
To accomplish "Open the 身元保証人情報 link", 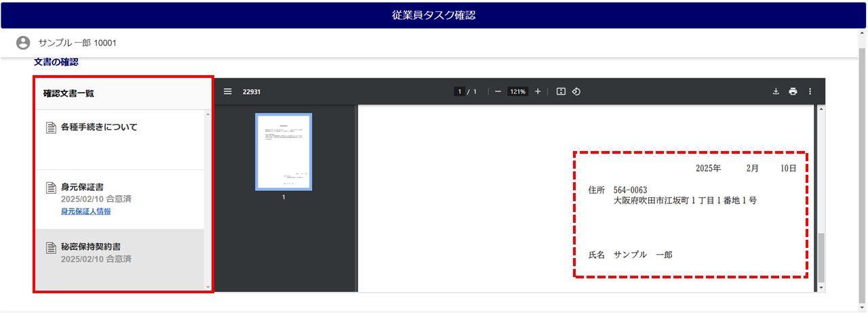I will pyautogui.click(x=85, y=211).
